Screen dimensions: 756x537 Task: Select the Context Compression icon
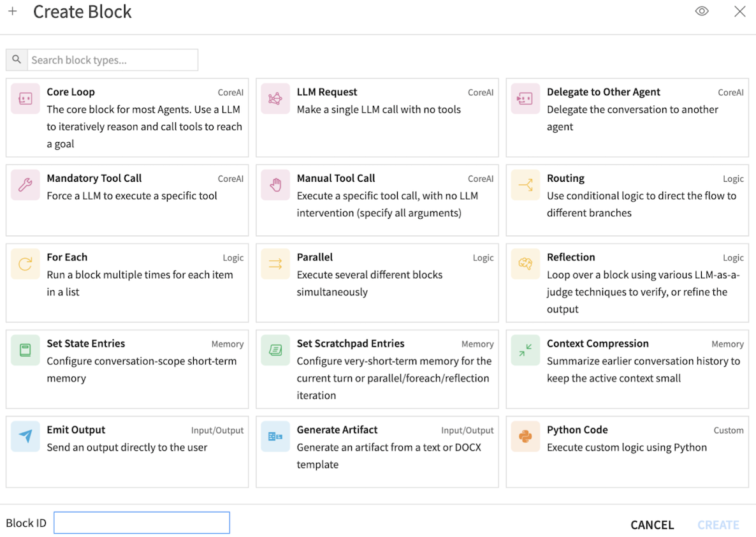pyautogui.click(x=525, y=351)
